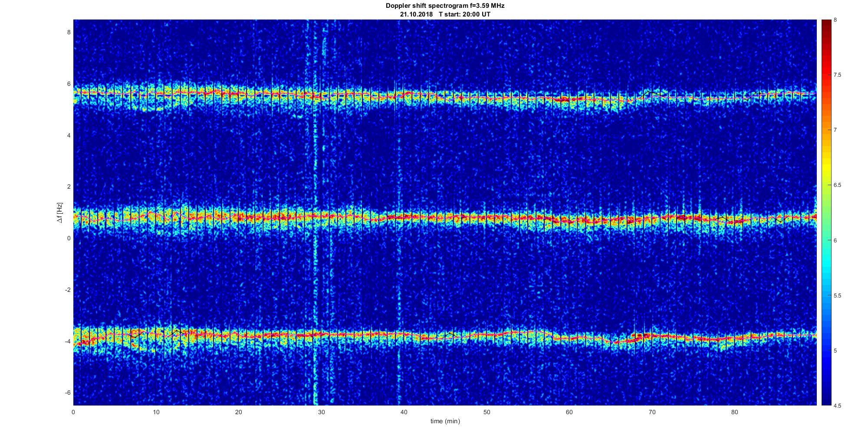Click the x-axis tick label "60"
868x435 pixels.
coord(569,412)
